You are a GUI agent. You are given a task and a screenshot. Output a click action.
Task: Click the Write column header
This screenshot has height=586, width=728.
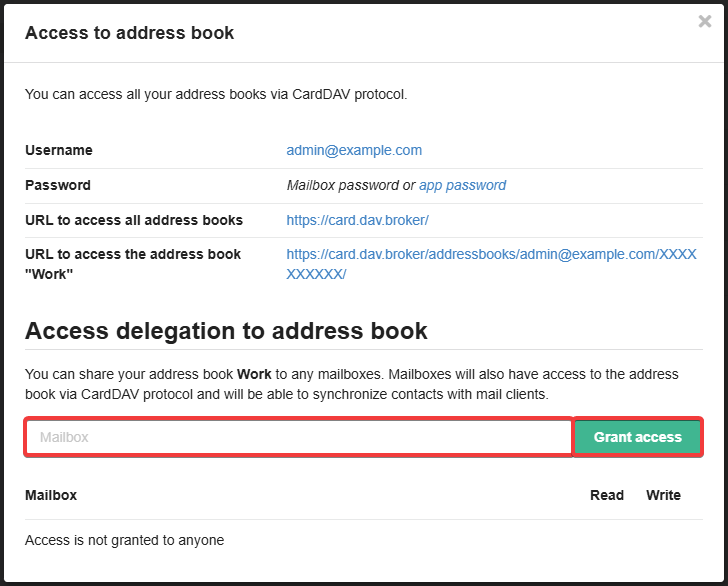663,495
